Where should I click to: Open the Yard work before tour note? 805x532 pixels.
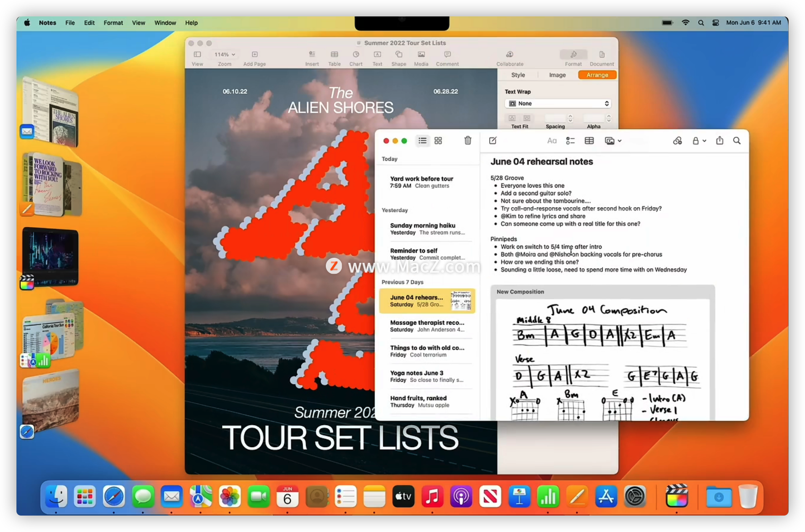coord(427,182)
